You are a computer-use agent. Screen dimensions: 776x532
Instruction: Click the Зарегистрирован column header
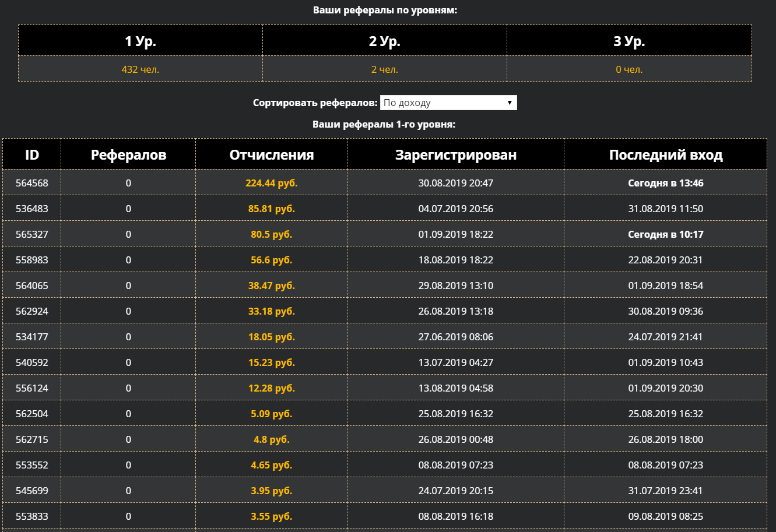click(456, 155)
